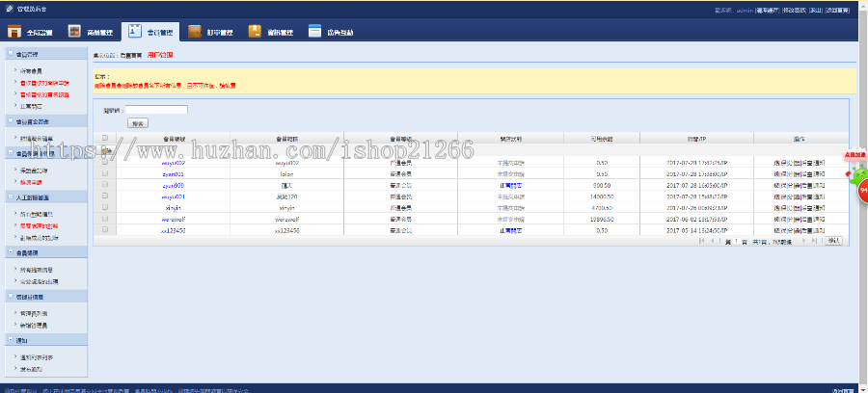Collapse the 會員管理 sidebar section
Screen dimensions: 868x393
(x=10, y=54)
